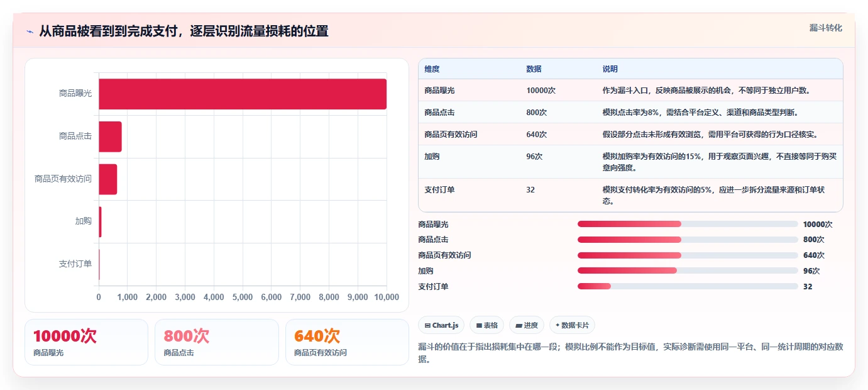Click the footer note starting 漏斗的价值
Viewport: 868px width, 390px height.
pos(630,353)
